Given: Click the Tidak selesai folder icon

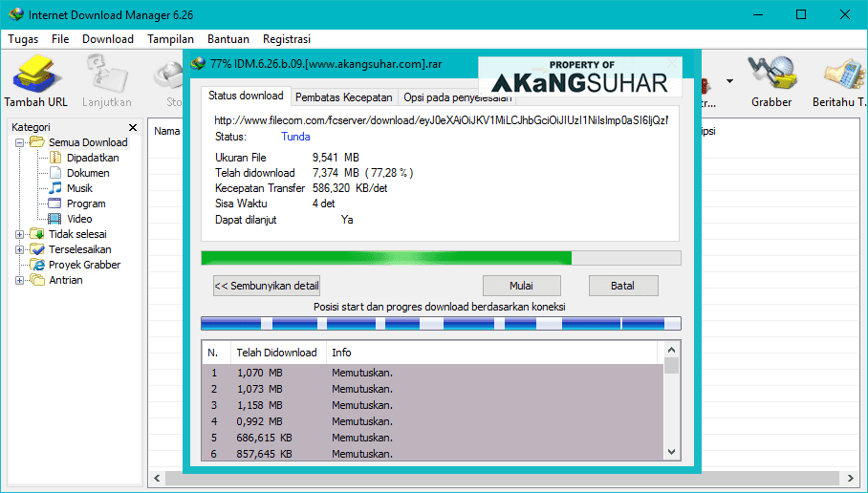Looking at the screenshot, I should [x=36, y=234].
